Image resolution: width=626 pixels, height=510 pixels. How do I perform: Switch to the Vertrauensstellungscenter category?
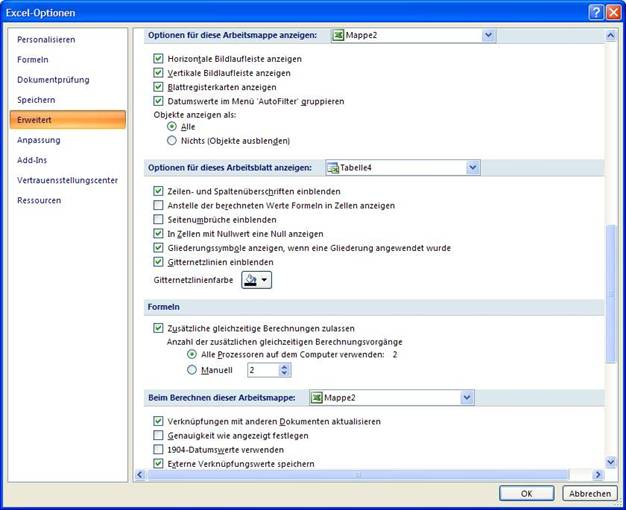(x=66, y=180)
